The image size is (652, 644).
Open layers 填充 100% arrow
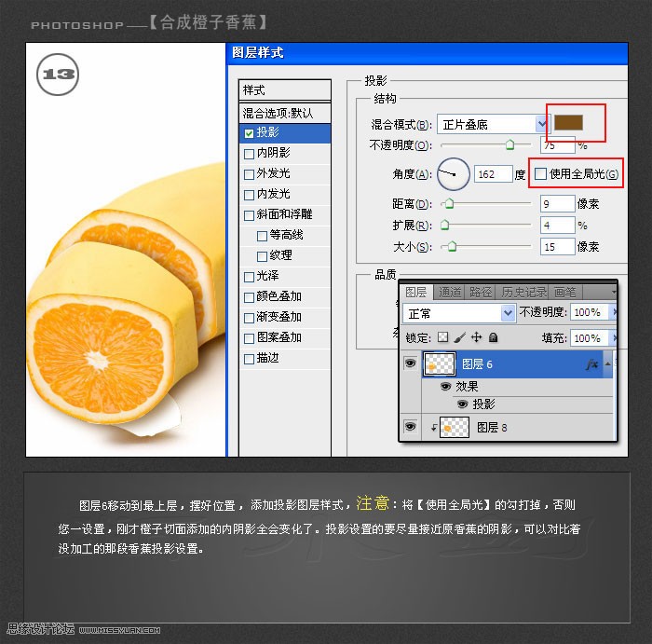point(615,337)
